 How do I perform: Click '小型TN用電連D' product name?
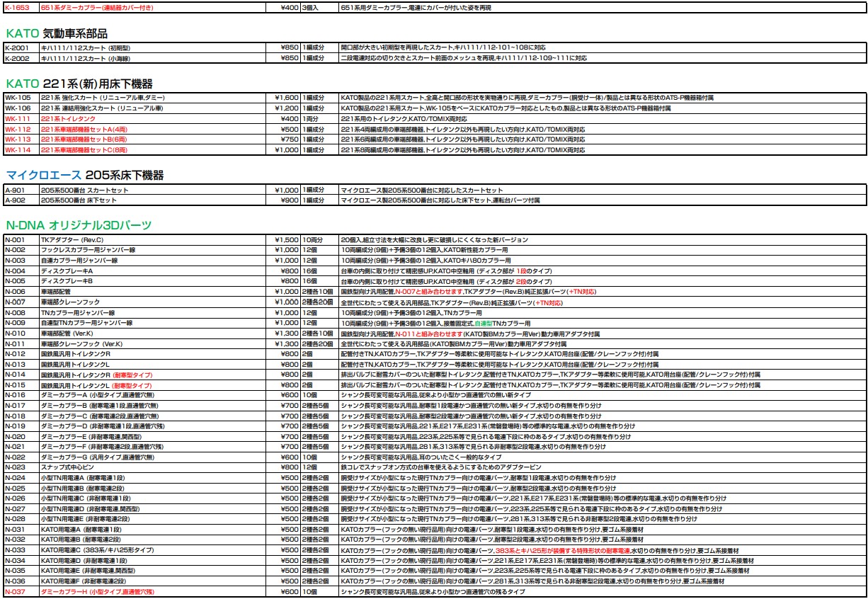click(x=62, y=509)
